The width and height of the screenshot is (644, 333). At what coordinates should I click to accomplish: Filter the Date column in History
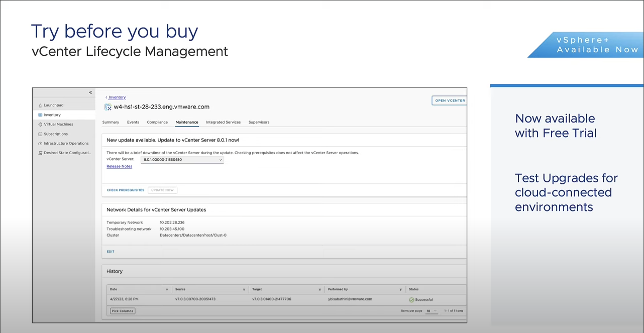click(167, 290)
